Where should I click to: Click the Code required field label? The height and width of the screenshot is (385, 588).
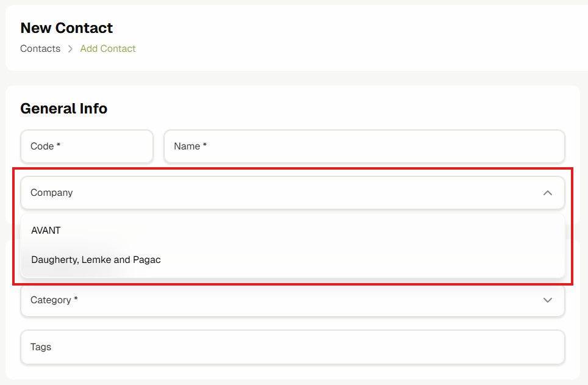(45, 146)
